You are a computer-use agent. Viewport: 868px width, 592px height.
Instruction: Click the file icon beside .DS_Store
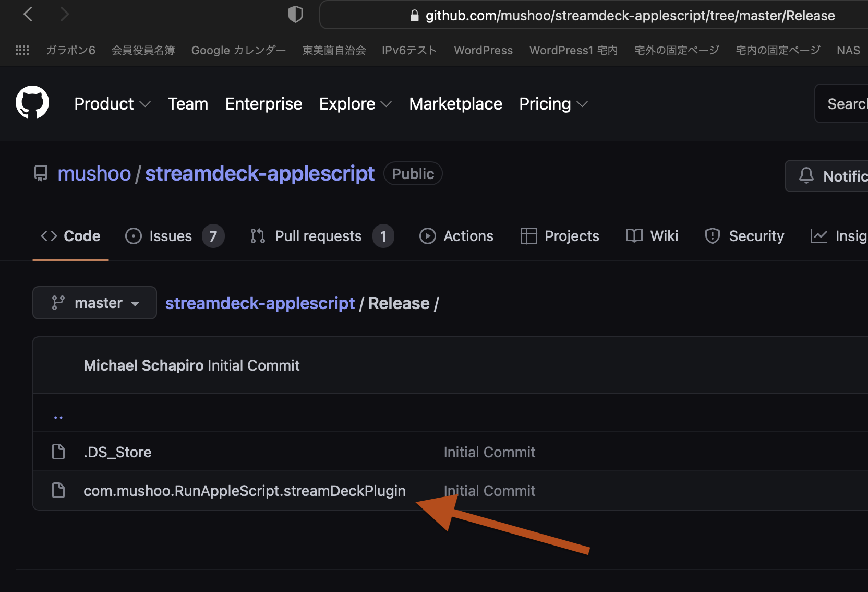click(58, 452)
